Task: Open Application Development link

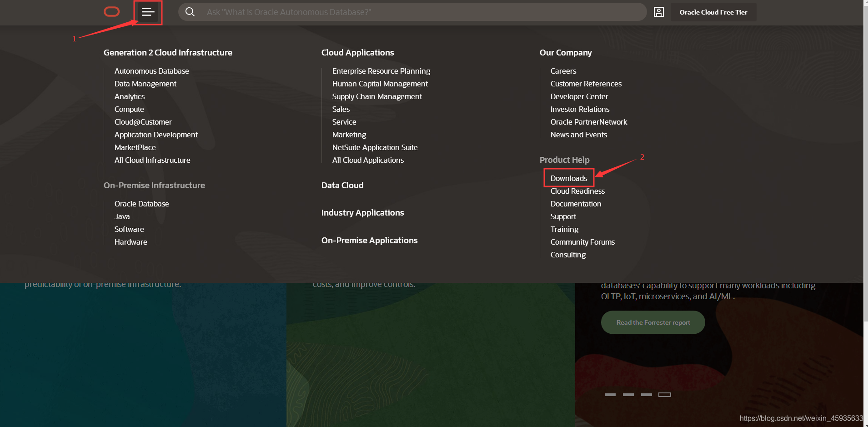Action: pos(156,135)
